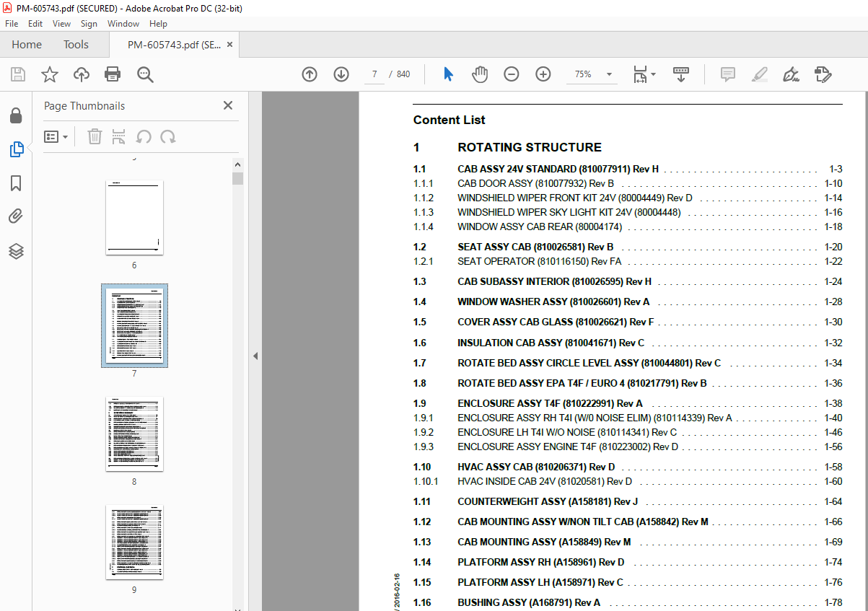Open the View menu
The height and width of the screenshot is (611, 868).
click(62, 23)
